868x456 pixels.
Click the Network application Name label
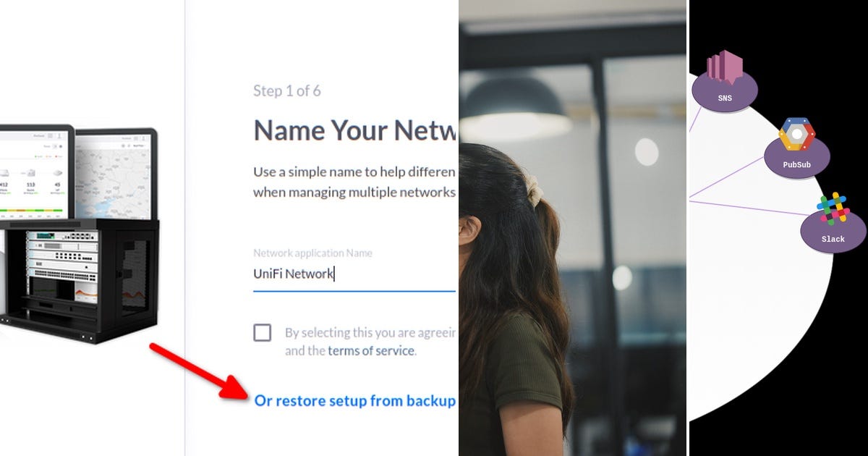313,253
